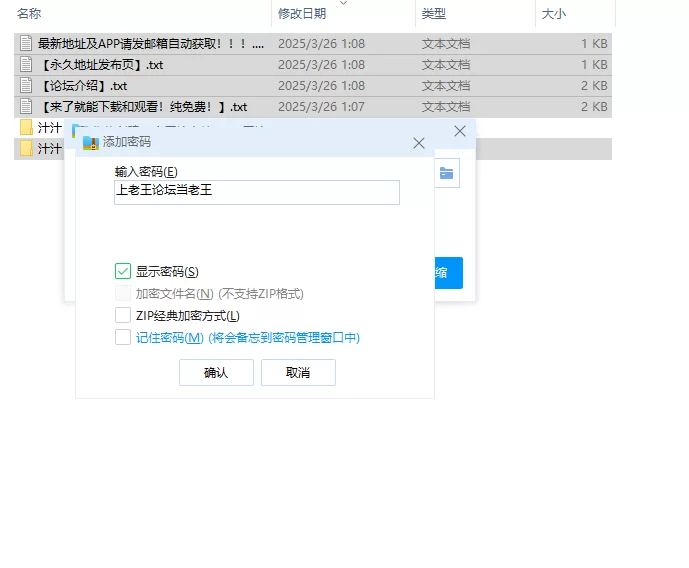Click into the 输入密码 password field
The width and height of the screenshot is (689, 568).
[x=257, y=192]
